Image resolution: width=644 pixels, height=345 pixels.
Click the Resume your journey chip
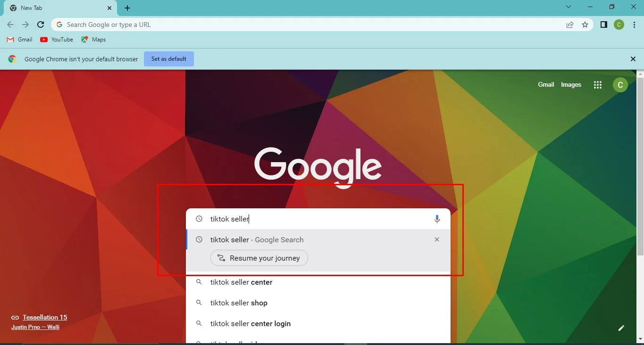[259, 258]
